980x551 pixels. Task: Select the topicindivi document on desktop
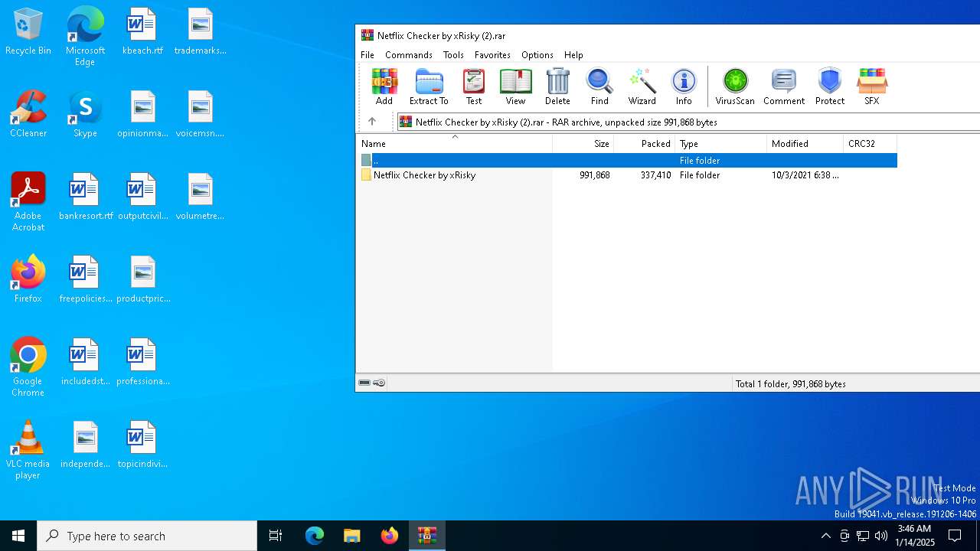point(142,445)
